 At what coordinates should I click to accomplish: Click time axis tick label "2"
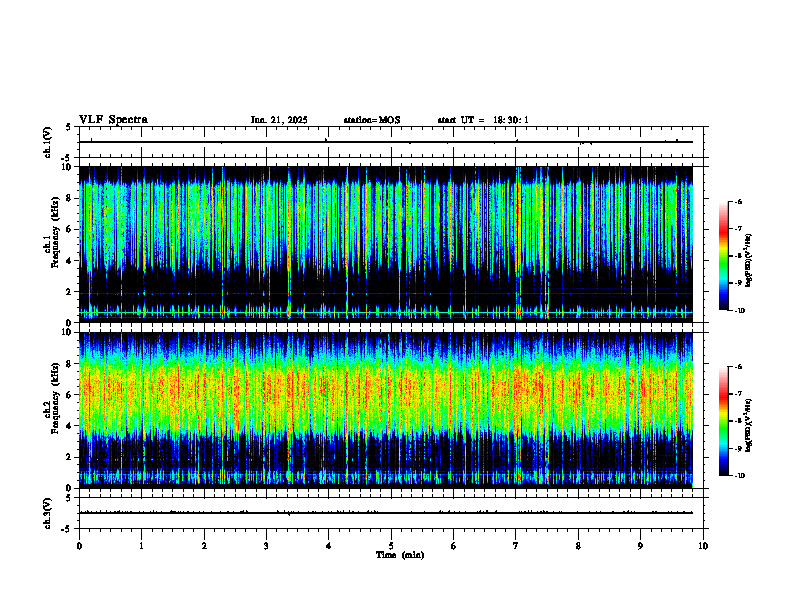coord(204,546)
